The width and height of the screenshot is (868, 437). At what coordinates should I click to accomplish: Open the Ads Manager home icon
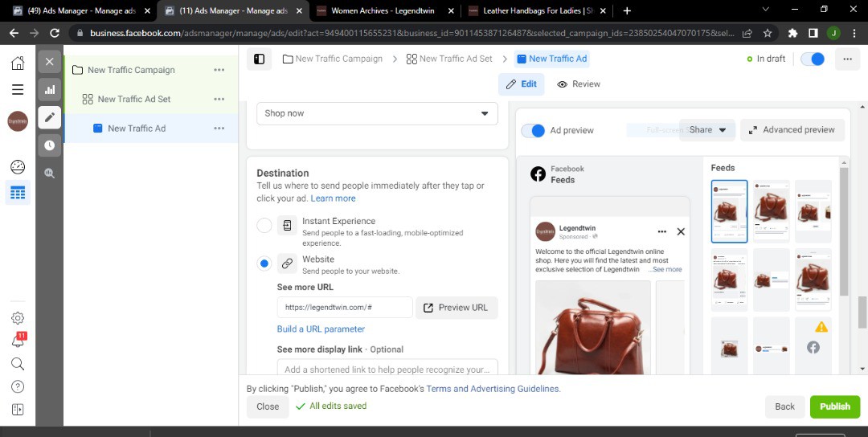[18, 63]
